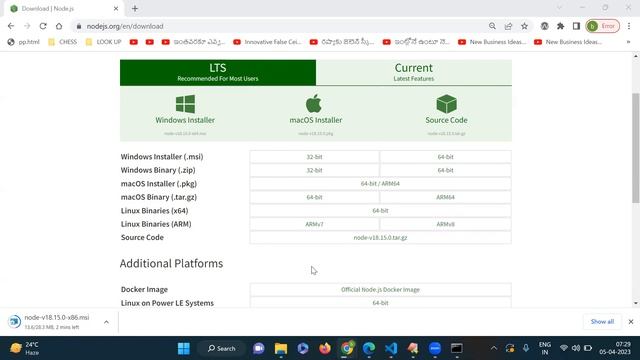Switch to Chrome in the taskbar
This screenshot has height=360, width=640.
point(347,348)
